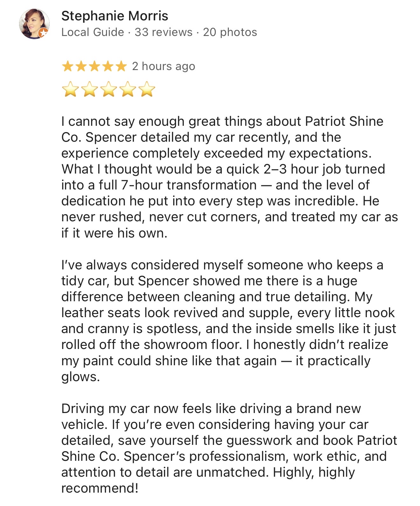Image resolution: width=420 pixels, height=506 pixels.
Task: Click the fourth star in the rating row
Action: coord(108,67)
